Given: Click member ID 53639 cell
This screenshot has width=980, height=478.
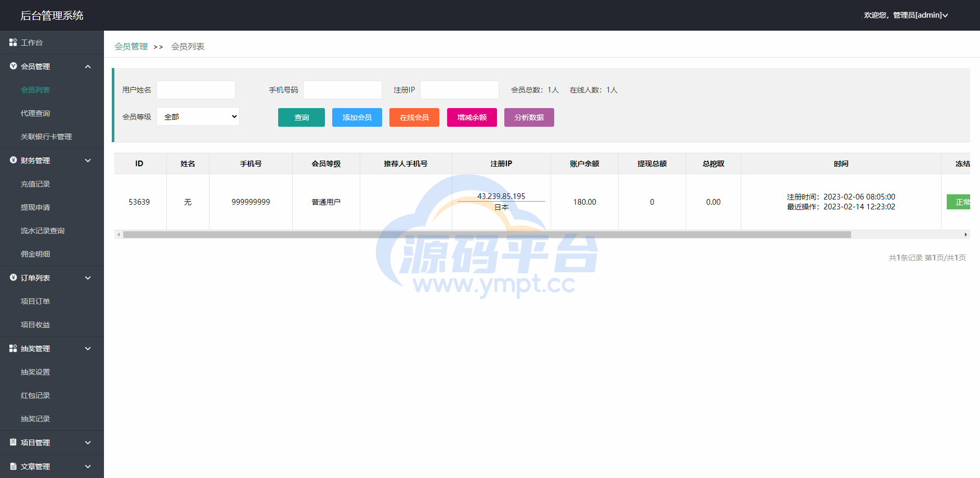Looking at the screenshot, I should pyautogui.click(x=139, y=202).
